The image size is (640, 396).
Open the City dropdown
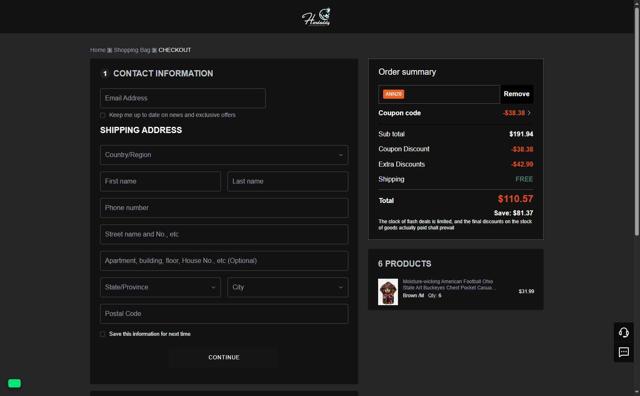pos(288,287)
